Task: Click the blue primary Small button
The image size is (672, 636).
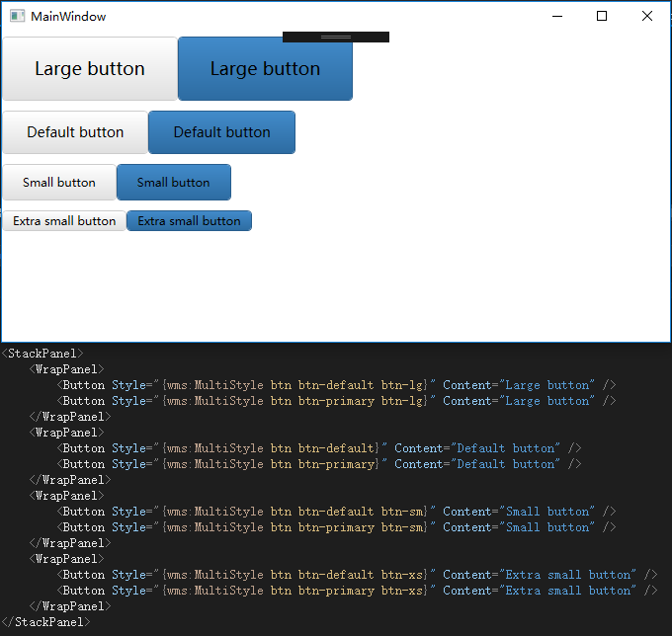Action: click(174, 182)
